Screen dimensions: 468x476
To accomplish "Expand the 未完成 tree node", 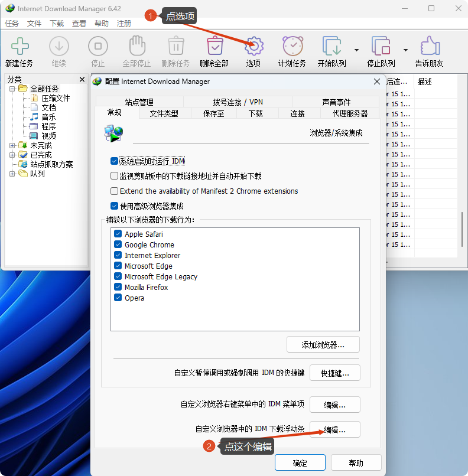I will click(12, 145).
